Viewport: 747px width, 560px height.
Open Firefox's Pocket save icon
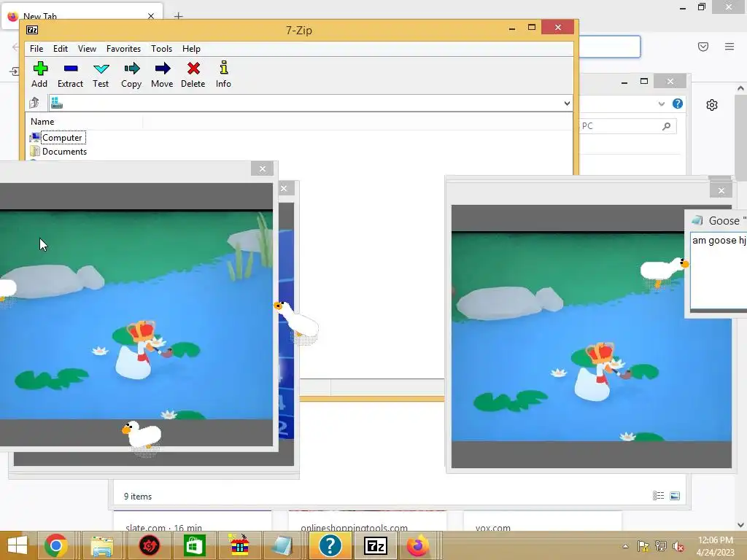[703, 46]
